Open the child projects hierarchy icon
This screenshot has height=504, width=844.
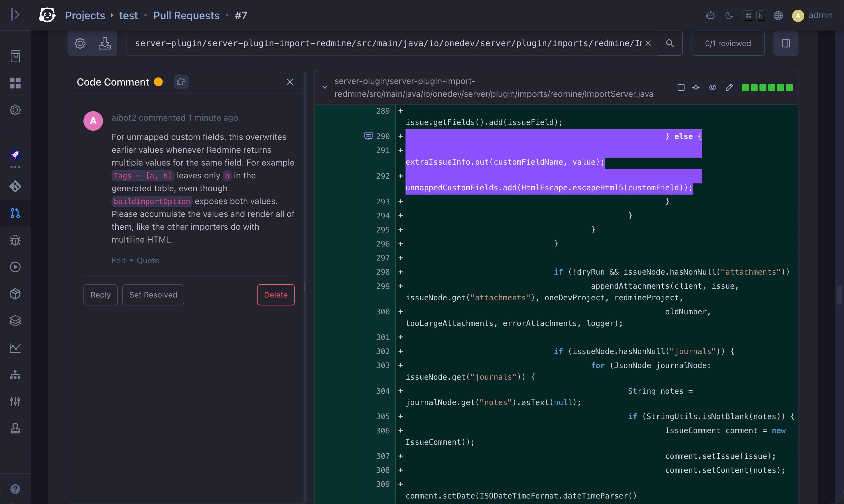[15, 374]
